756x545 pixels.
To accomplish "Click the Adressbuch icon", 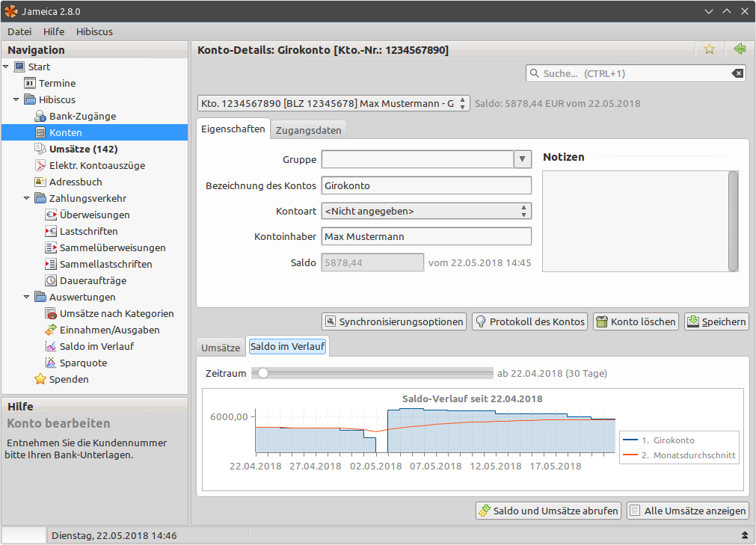I will coord(40,182).
